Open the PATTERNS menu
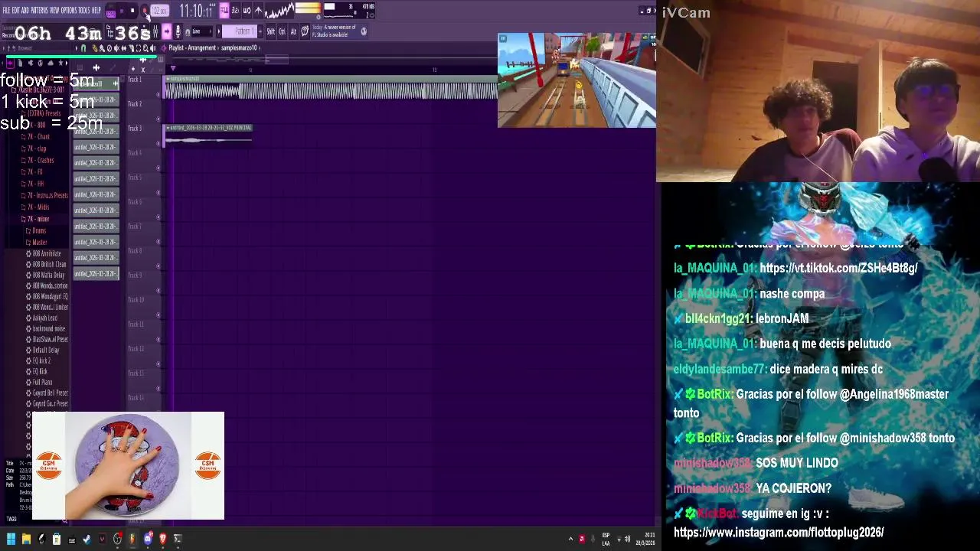The image size is (980, 551). tap(39, 10)
